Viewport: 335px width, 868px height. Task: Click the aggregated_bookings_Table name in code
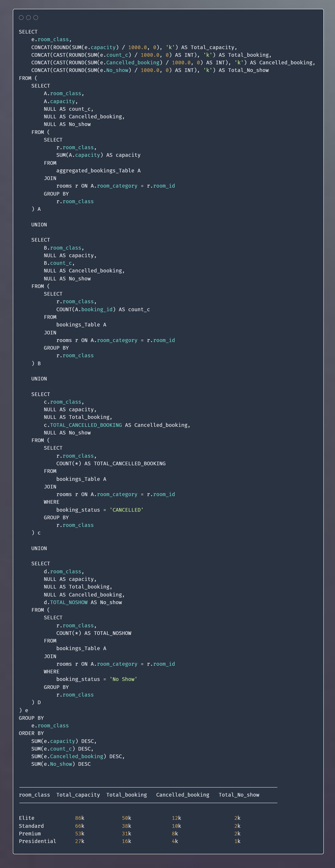point(95,171)
